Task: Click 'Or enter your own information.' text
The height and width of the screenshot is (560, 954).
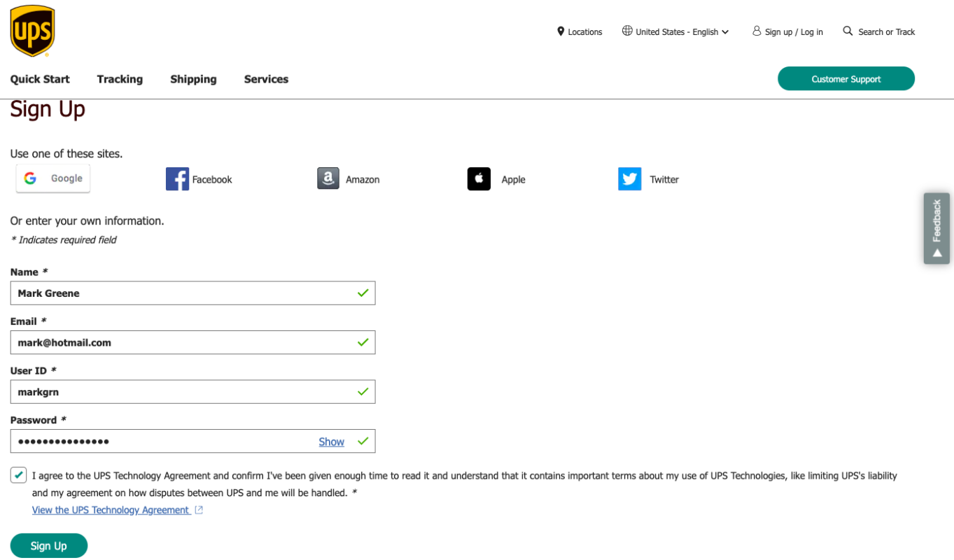Action: (x=87, y=221)
